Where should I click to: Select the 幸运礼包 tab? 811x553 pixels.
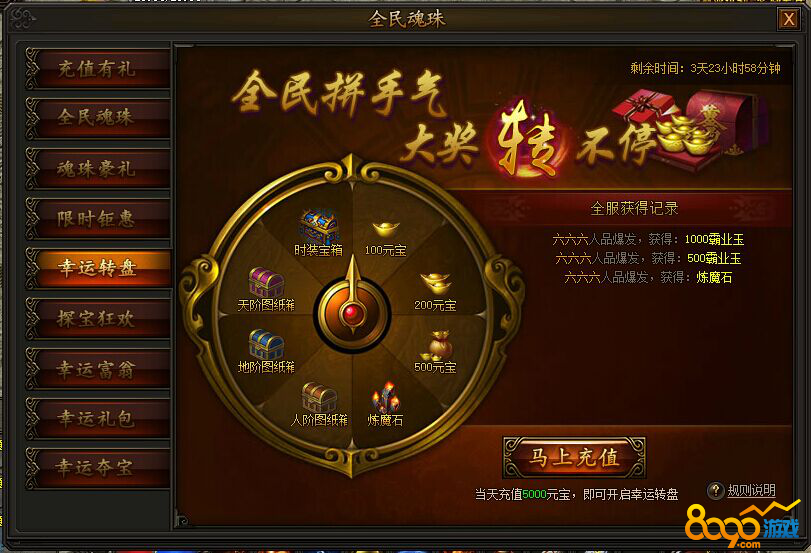[x=98, y=419]
